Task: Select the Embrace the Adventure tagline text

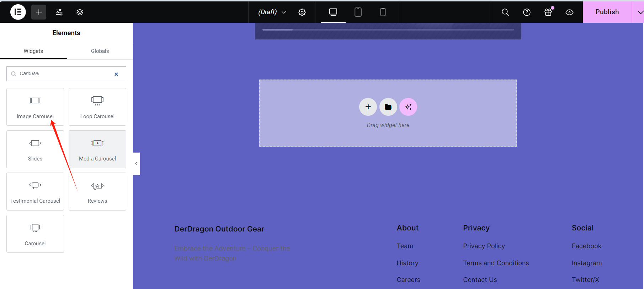Action: [232, 253]
